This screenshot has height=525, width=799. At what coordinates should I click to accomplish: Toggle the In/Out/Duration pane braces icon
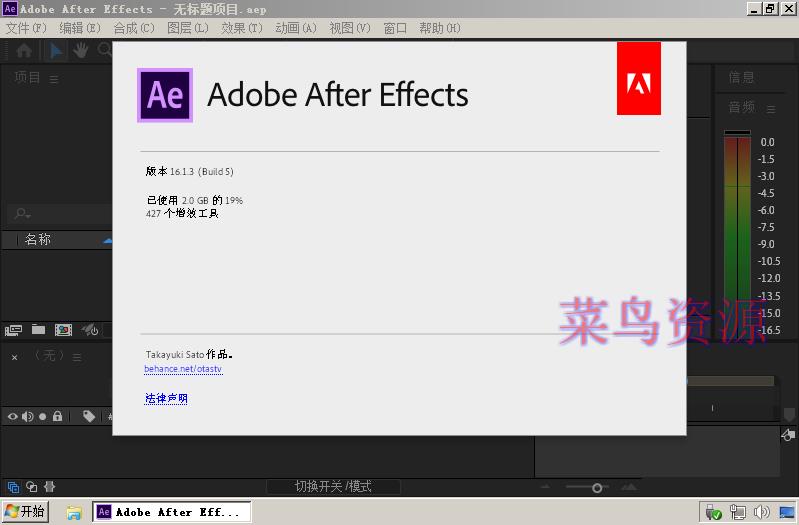coord(49,486)
